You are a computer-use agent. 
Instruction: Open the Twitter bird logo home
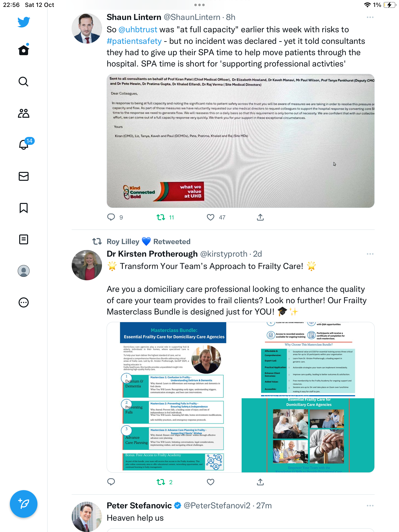24,22
